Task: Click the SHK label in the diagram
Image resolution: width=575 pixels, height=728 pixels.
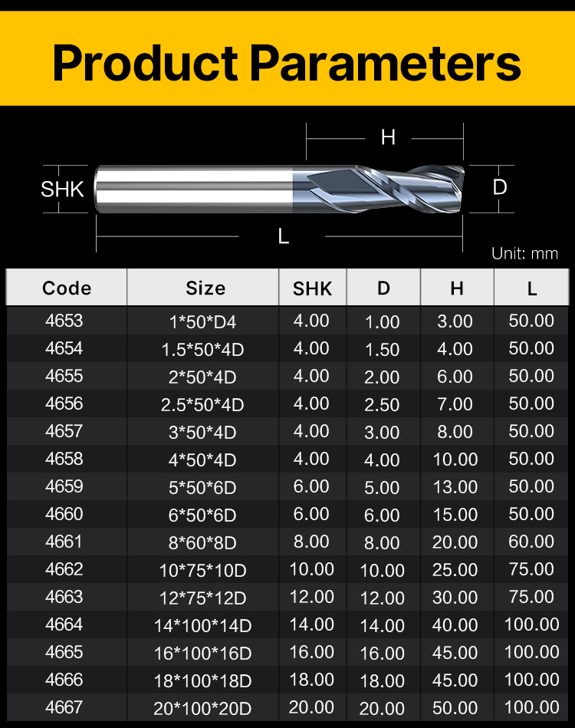Action: pyautogui.click(x=62, y=188)
